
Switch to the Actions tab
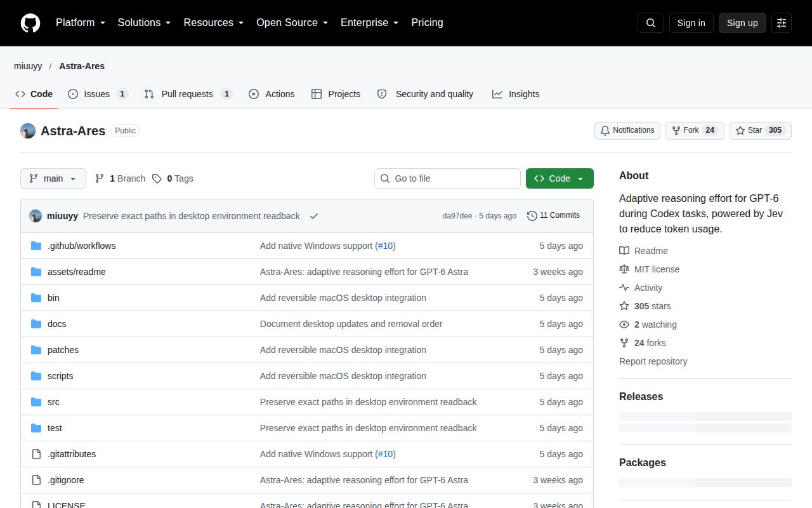[x=272, y=94]
